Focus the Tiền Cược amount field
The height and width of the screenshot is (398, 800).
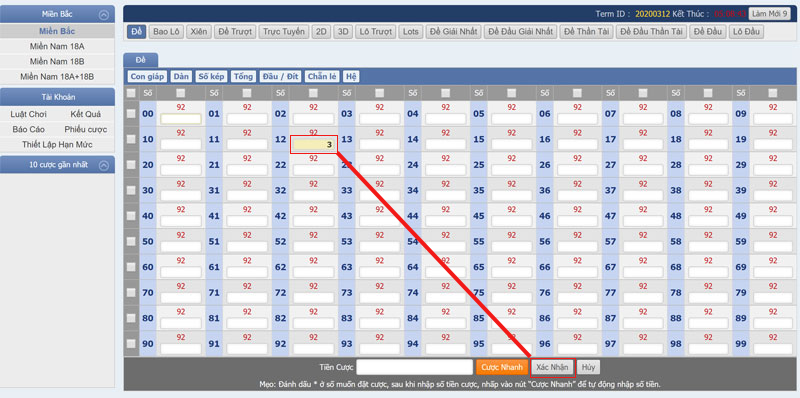point(415,367)
